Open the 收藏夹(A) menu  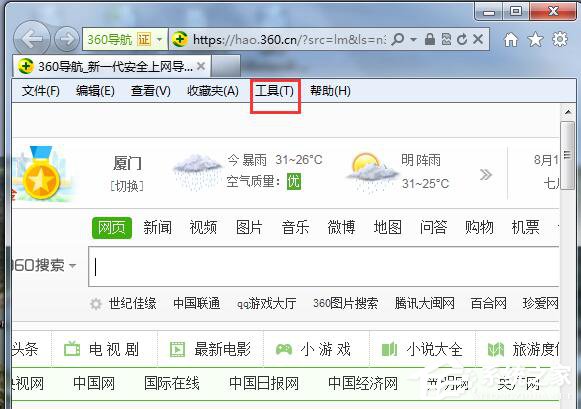pyautogui.click(x=213, y=91)
